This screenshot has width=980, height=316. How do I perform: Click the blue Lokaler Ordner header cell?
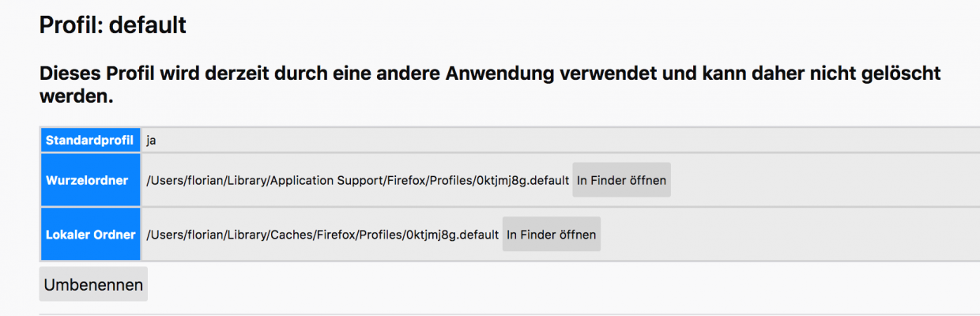tap(90, 235)
